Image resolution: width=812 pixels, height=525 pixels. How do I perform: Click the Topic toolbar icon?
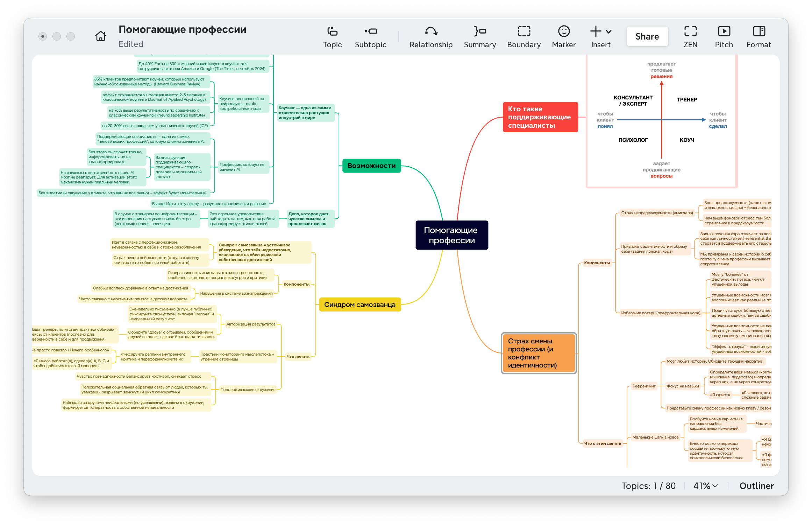[332, 31]
